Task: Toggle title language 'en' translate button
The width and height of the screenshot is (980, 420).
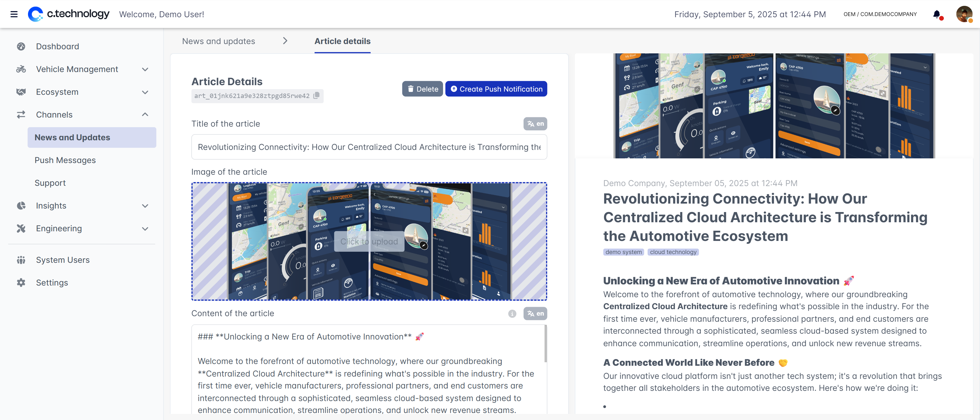Action: tap(535, 124)
